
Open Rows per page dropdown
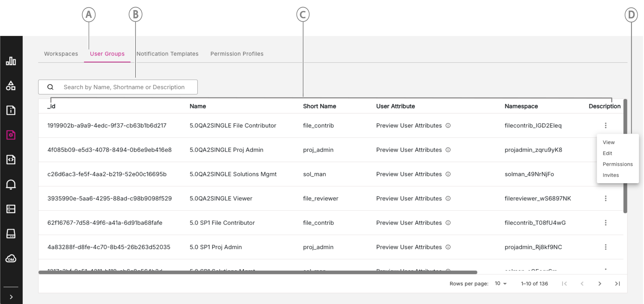[501, 284]
